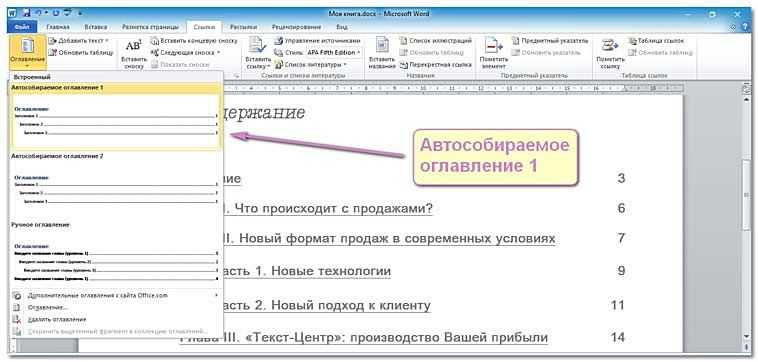Select Автособираемое оглавление 1 preview

[116, 120]
